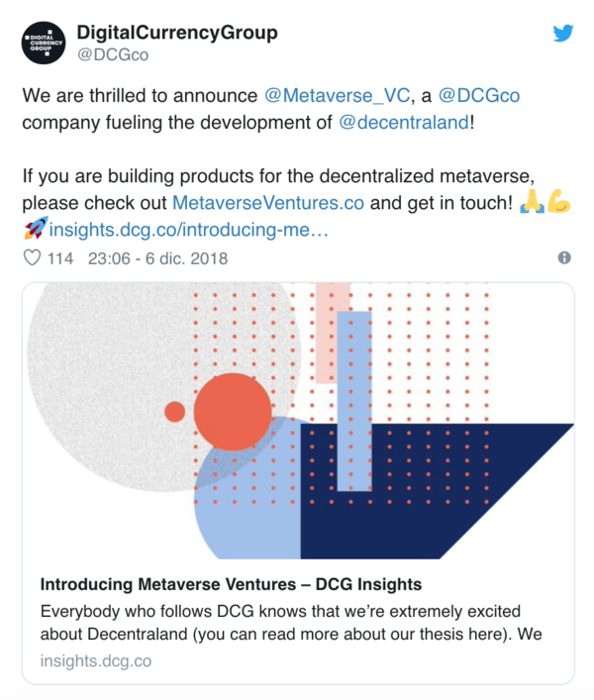The image size is (594, 700).
Task: Like the tweet with the heart icon
Action: click(32, 258)
